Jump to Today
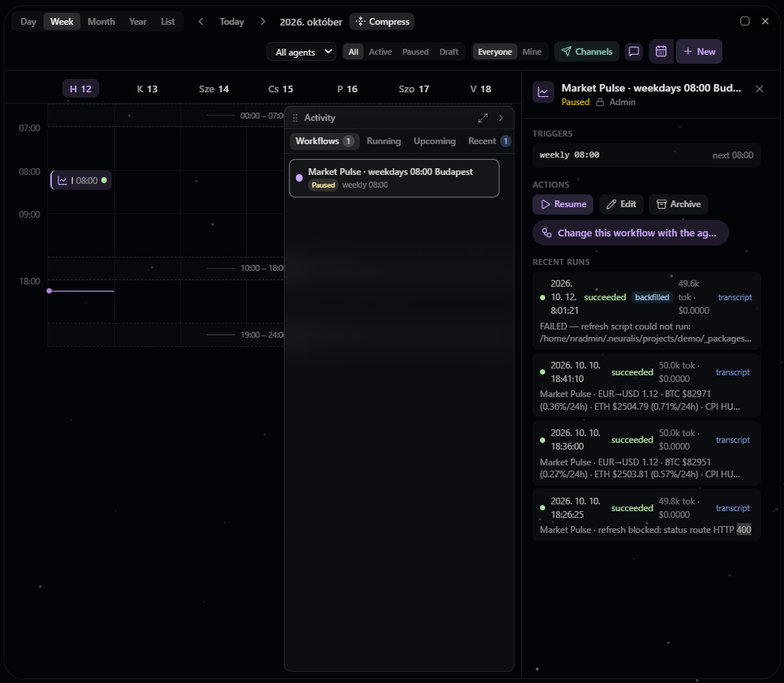Viewport: 784px width, 683px height. click(x=231, y=22)
